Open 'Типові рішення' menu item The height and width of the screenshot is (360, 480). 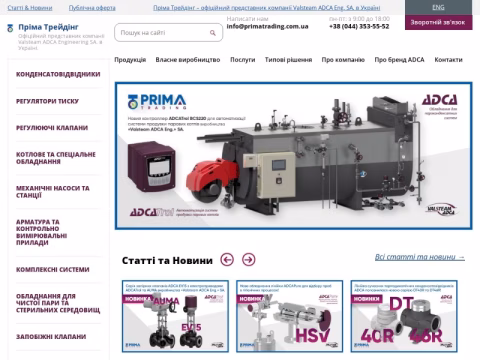coord(288,60)
